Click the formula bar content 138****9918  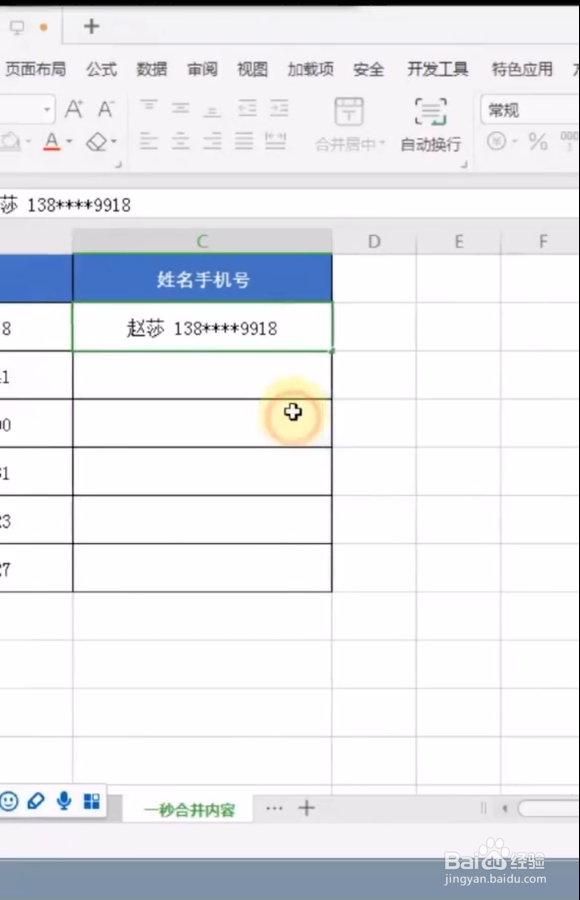79,205
